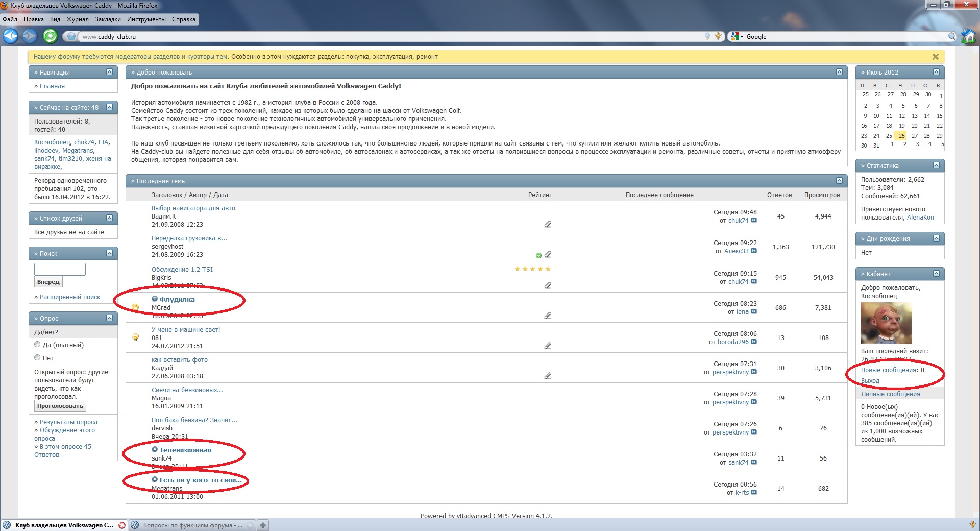Image resolution: width=980 pixels, height=531 pixels.
Task: Open the 'Закладки' menu
Action: pos(108,19)
